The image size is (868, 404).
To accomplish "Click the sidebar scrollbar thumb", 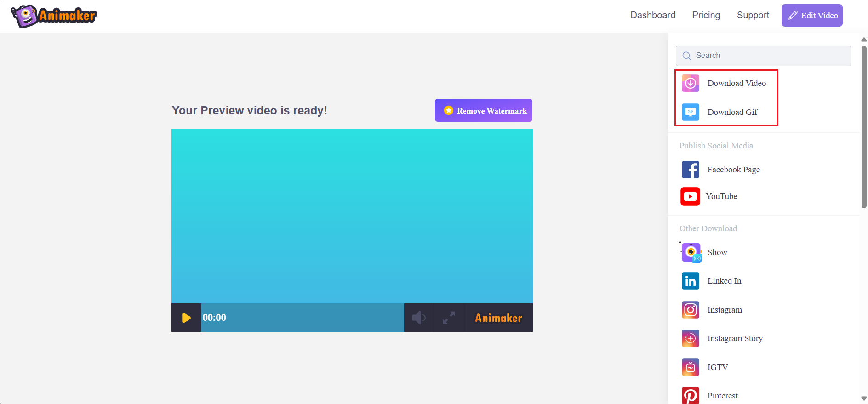I will 864,127.
